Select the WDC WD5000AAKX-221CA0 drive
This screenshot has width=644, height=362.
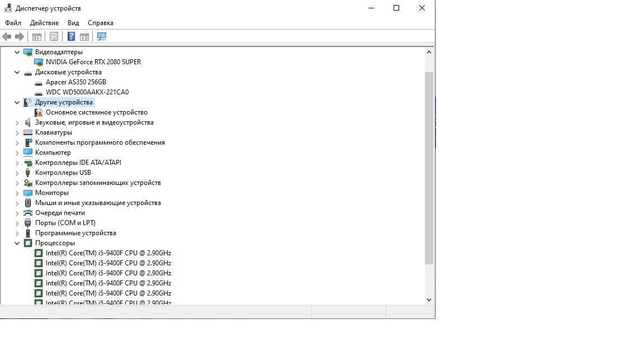pyautogui.click(x=87, y=92)
